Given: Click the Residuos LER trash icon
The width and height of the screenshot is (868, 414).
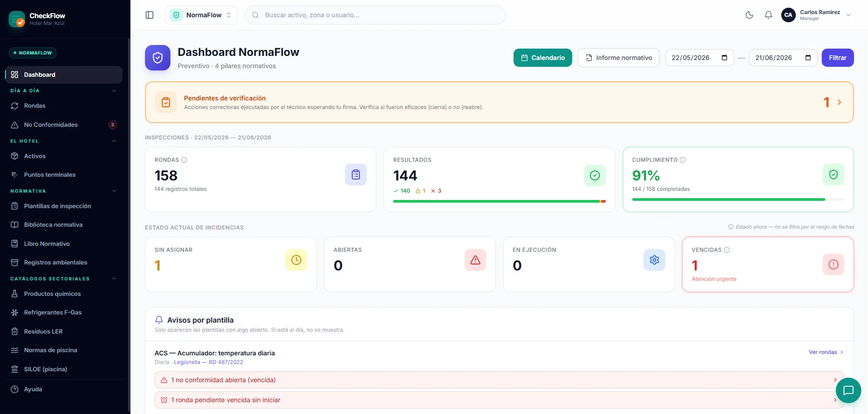Looking at the screenshot, I should [15, 331].
